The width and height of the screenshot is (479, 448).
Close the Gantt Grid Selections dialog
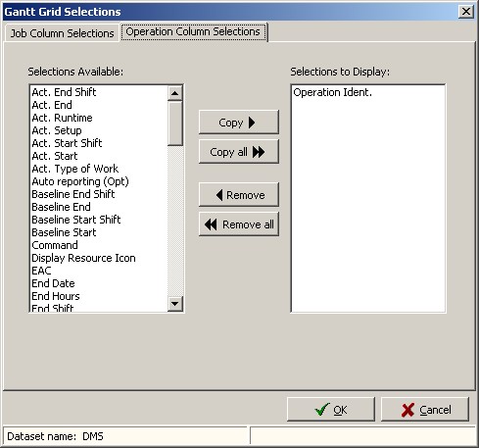coord(466,12)
